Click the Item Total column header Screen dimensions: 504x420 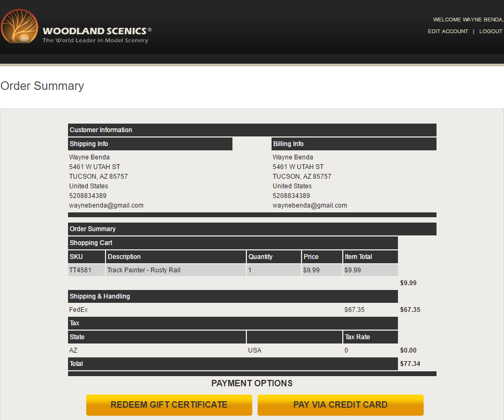coord(370,257)
